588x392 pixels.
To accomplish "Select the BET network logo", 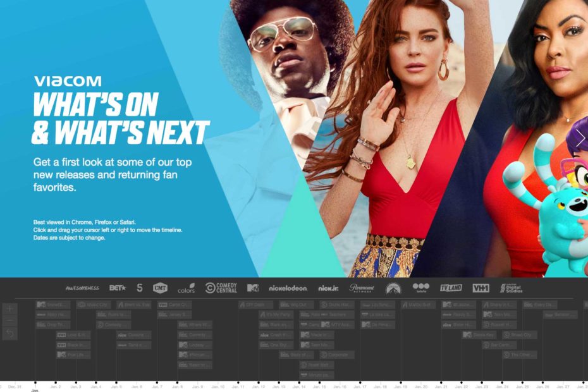I will click(x=118, y=288).
